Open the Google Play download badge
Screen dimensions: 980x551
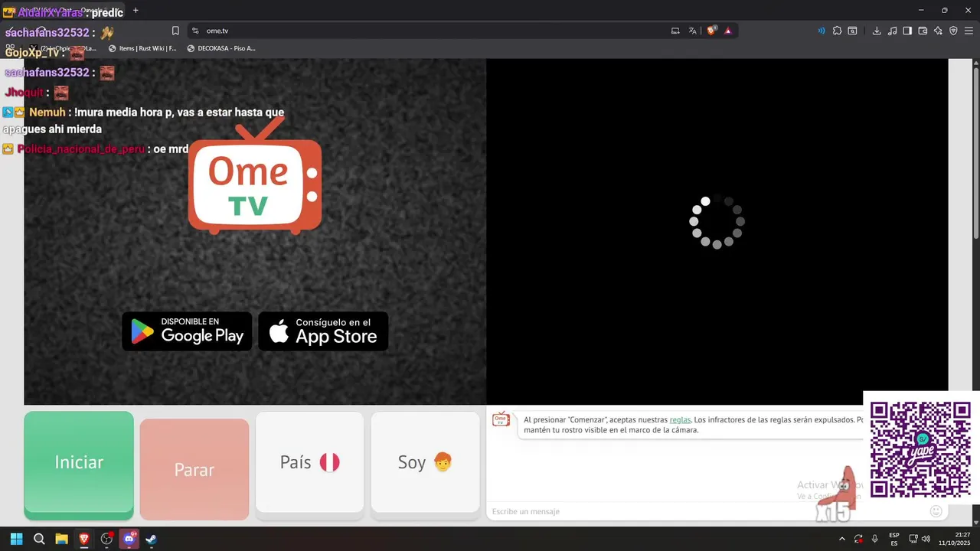pyautogui.click(x=187, y=331)
